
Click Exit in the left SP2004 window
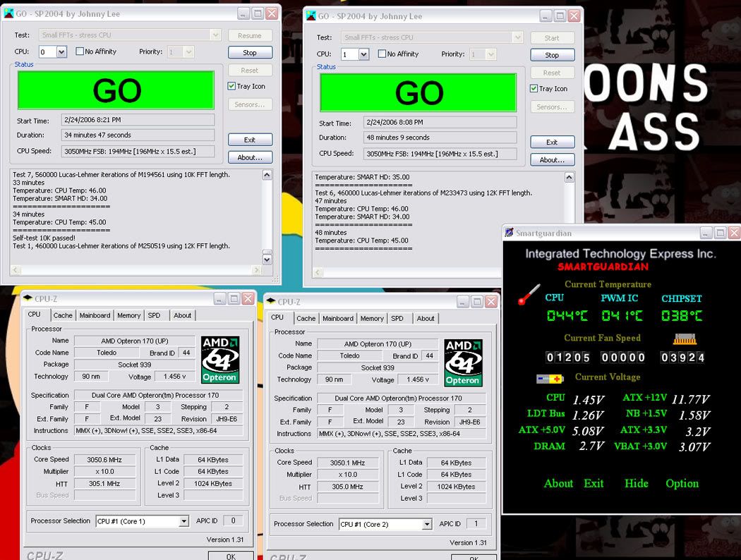point(250,140)
